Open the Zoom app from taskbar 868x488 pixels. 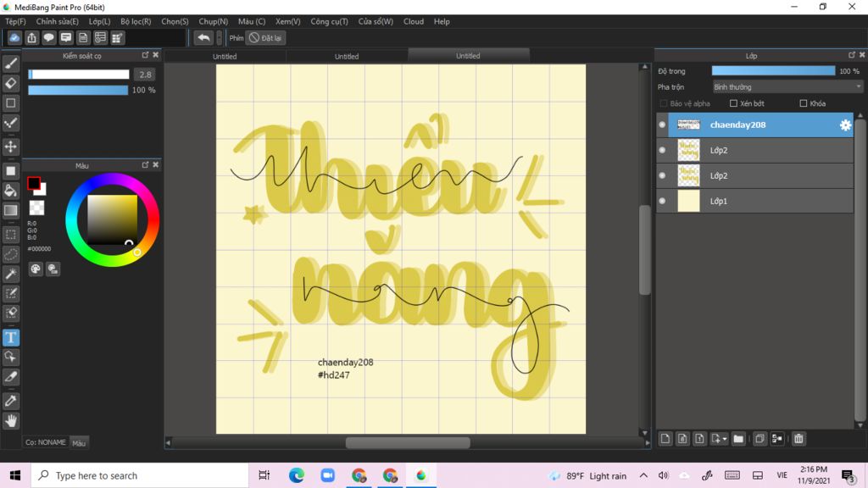[x=328, y=475]
